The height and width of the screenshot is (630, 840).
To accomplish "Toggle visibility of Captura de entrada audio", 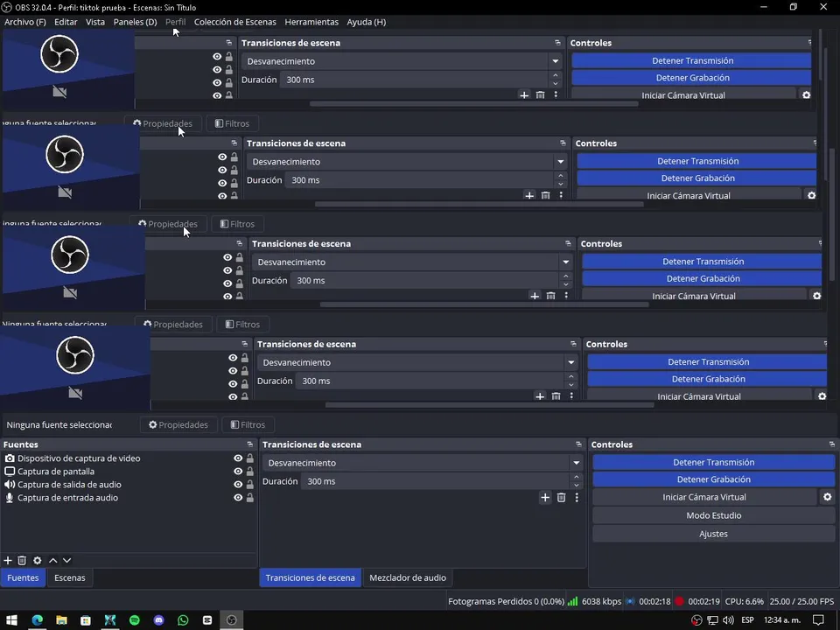I will [x=238, y=498].
